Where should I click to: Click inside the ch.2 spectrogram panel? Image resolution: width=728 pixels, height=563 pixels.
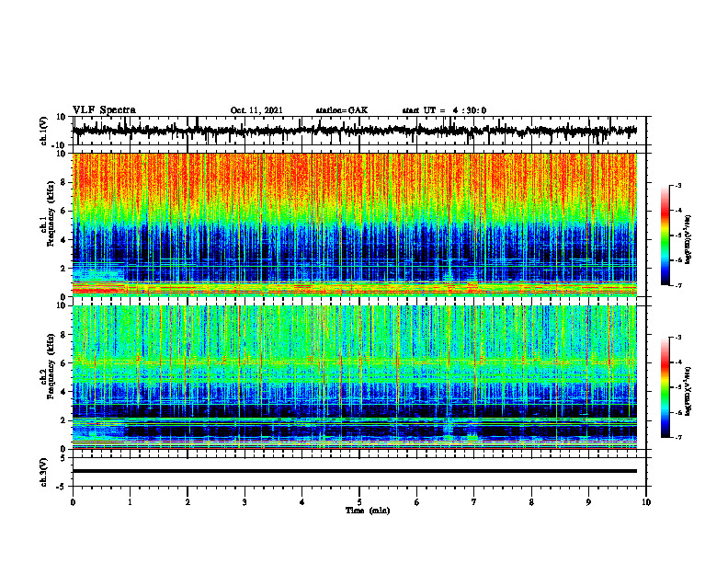(x=355, y=377)
